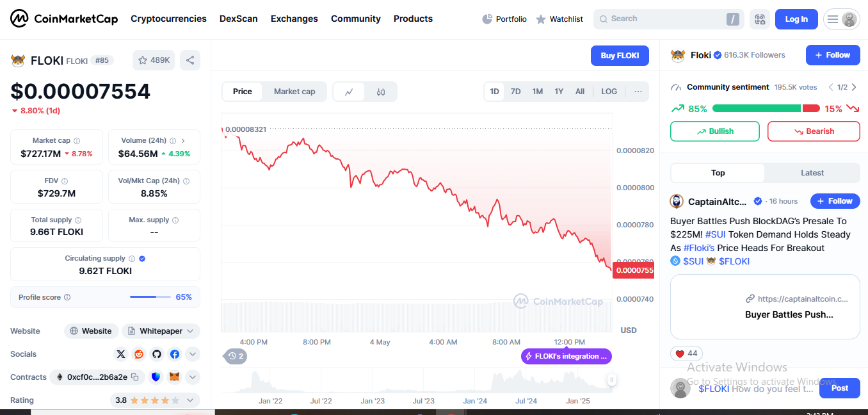This screenshot has height=415, width=868.
Task: Open Volume (24h) details arrow
Action: 183,141
